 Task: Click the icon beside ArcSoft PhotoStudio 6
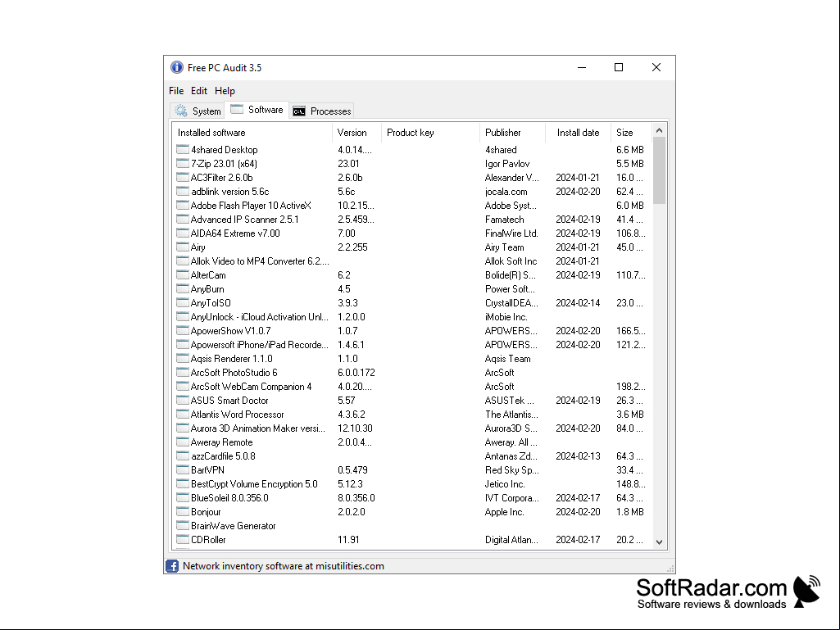tap(183, 372)
